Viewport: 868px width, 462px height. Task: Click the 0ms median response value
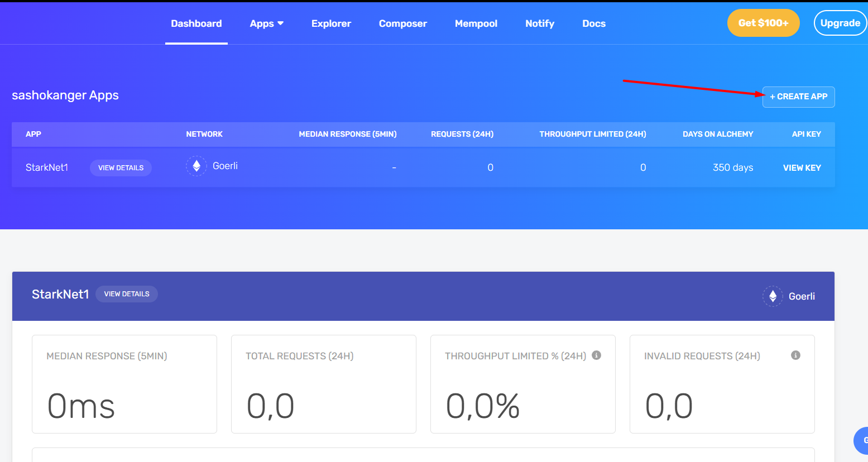[81, 406]
